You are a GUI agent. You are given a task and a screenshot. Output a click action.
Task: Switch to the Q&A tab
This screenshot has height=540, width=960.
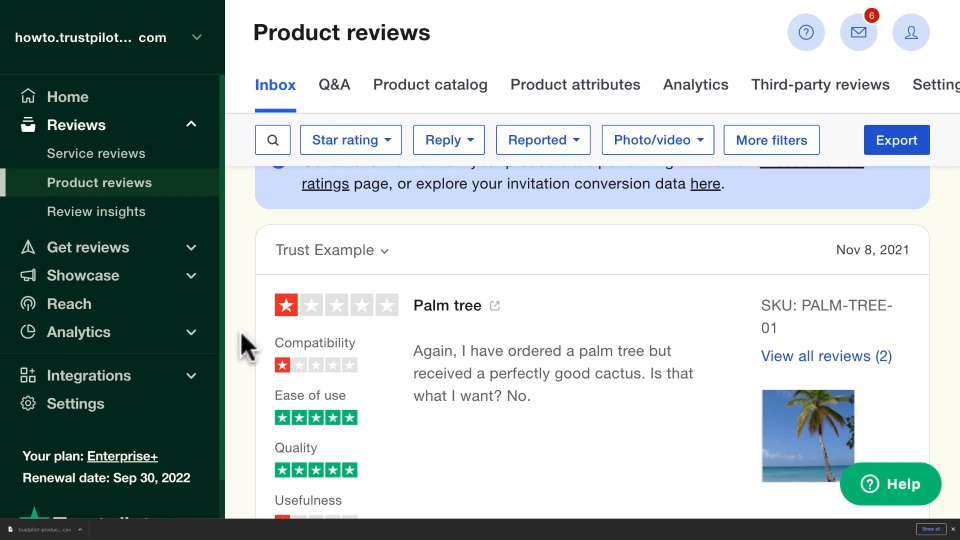click(334, 85)
